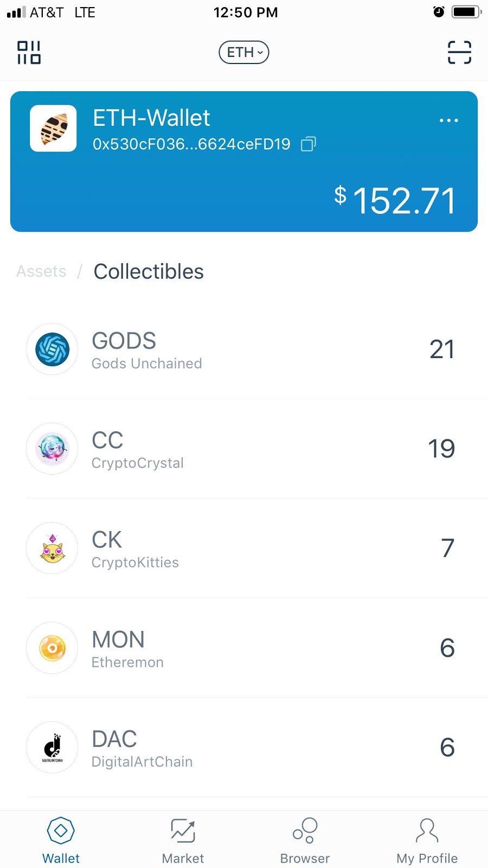The width and height of the screenshot is (488, 868).
Task: Open Gods Unchained collectibles
Action: 146,350
